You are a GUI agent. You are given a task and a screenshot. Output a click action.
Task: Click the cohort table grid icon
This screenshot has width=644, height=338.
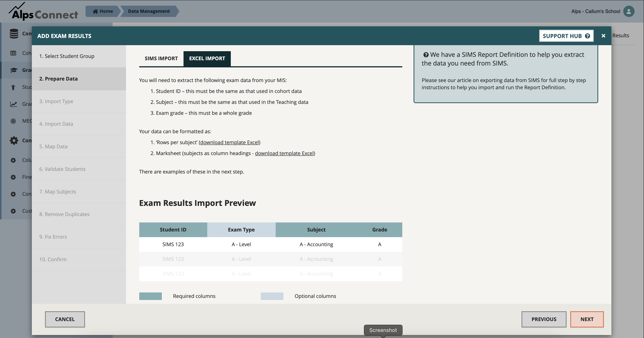click(x=13, y=53)
